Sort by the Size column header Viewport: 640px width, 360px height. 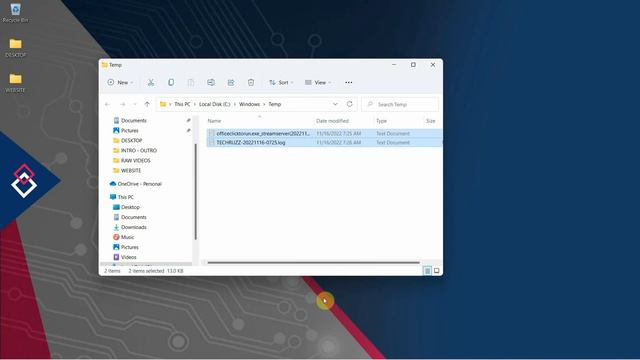tap(431, 121)
